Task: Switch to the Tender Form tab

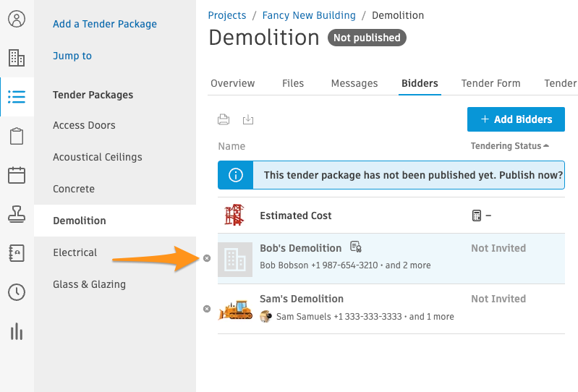Action: coord(490,83)
